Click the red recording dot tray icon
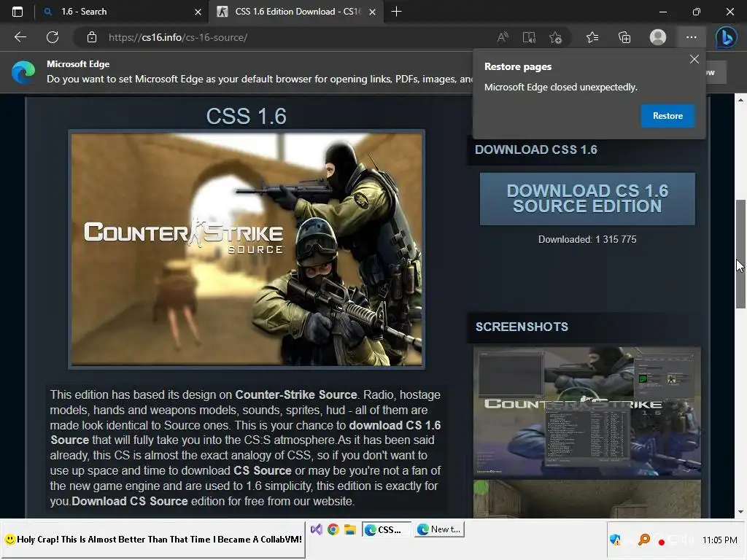Image resolution: width=747 pixels, height=560 pixels. coord(661,542)
